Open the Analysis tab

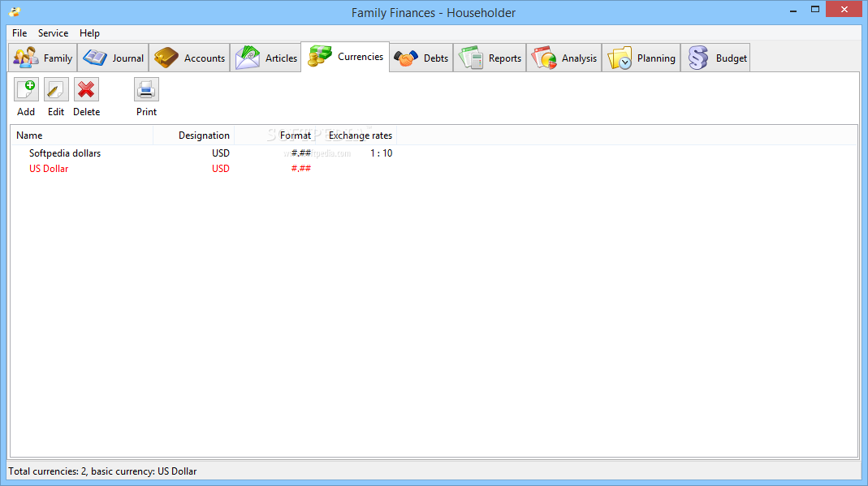pyautogui.click(x=564, y=58)
